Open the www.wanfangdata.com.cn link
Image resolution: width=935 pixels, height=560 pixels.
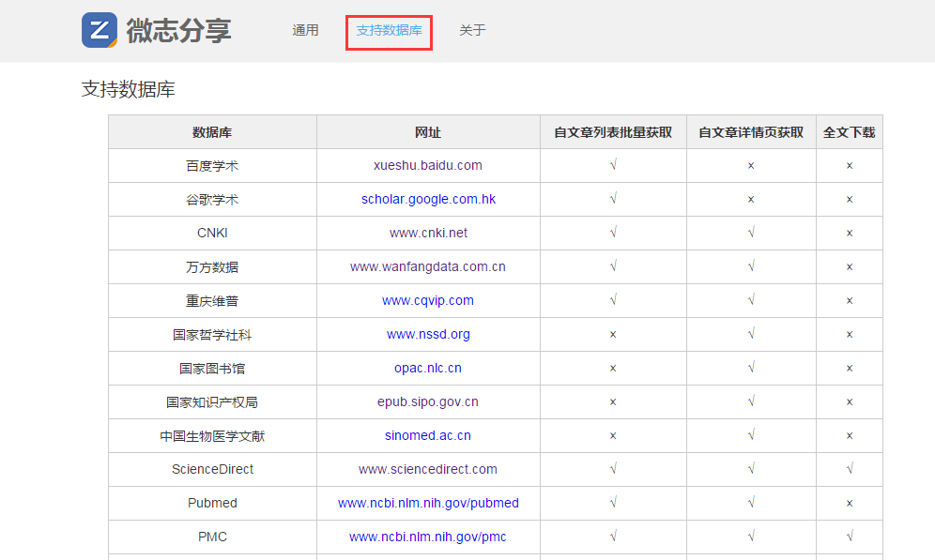(427, 267)
